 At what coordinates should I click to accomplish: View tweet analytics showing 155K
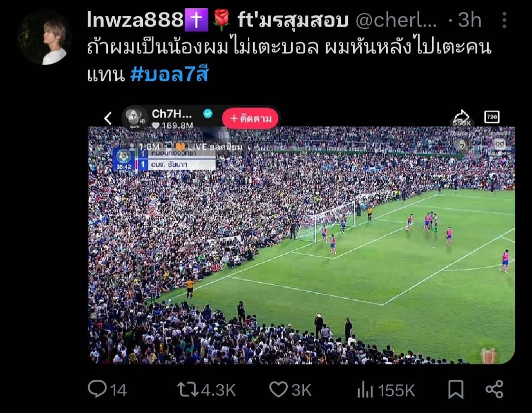[365, 389]
